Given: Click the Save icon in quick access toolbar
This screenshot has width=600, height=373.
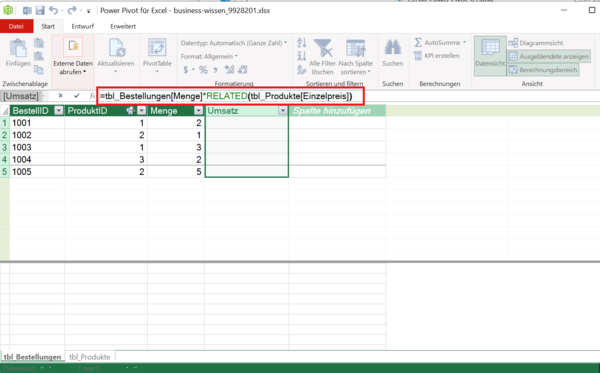Looking at the screenshot, I should (x=40, y=11).
